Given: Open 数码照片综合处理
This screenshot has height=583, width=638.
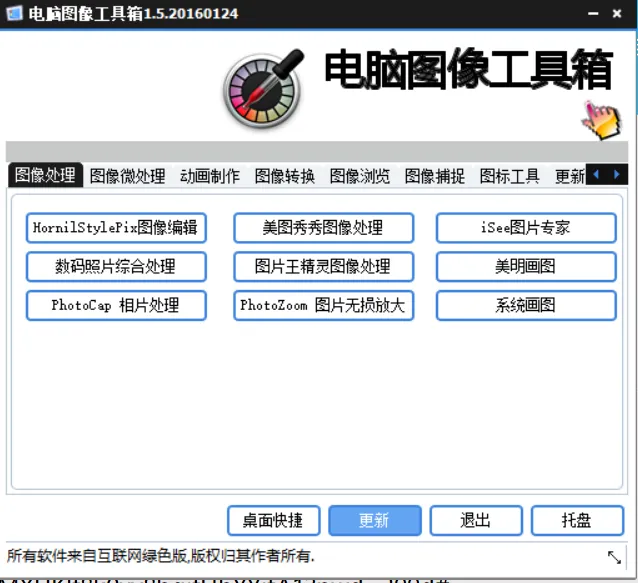Looking at the screenshot, I should click(116, 266).
